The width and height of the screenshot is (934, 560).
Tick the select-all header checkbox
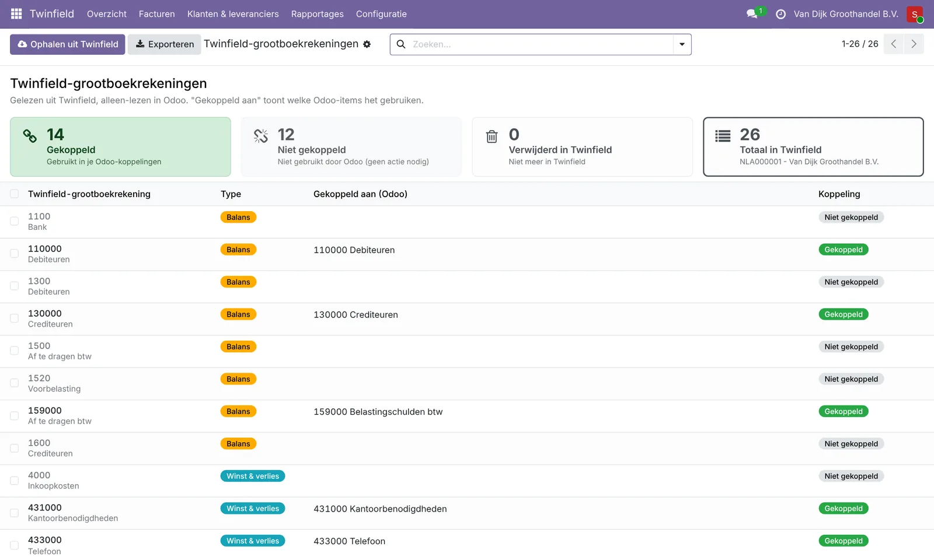15,194
